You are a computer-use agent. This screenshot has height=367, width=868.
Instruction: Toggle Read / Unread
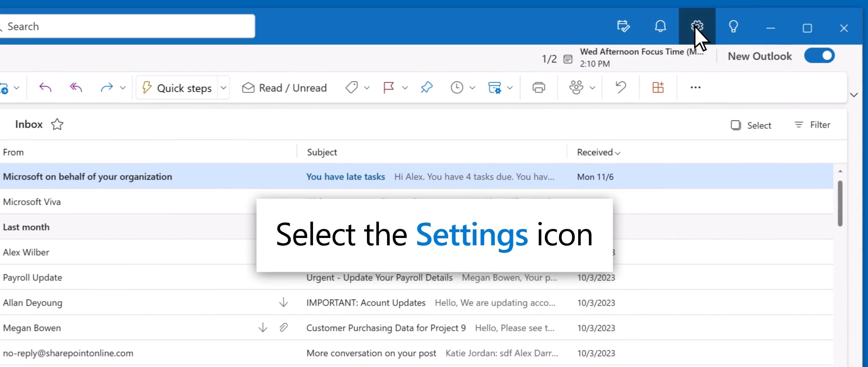pyautogui.click(x=284, y=88)
